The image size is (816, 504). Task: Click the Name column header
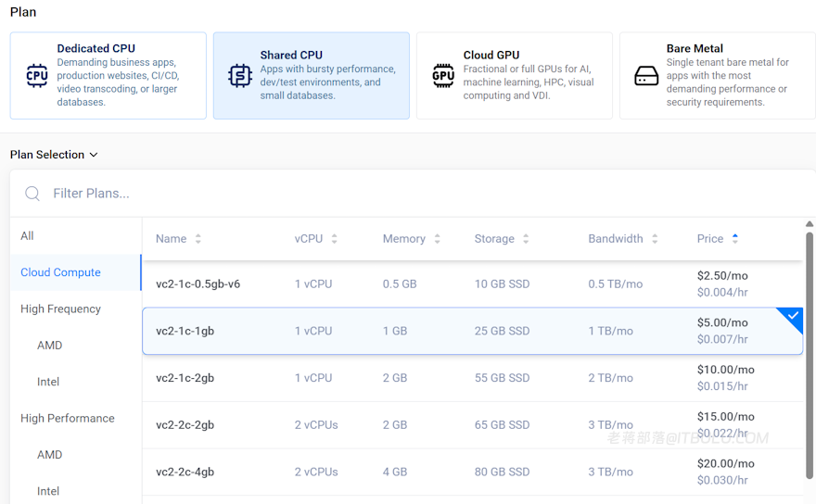pos(172,239)
